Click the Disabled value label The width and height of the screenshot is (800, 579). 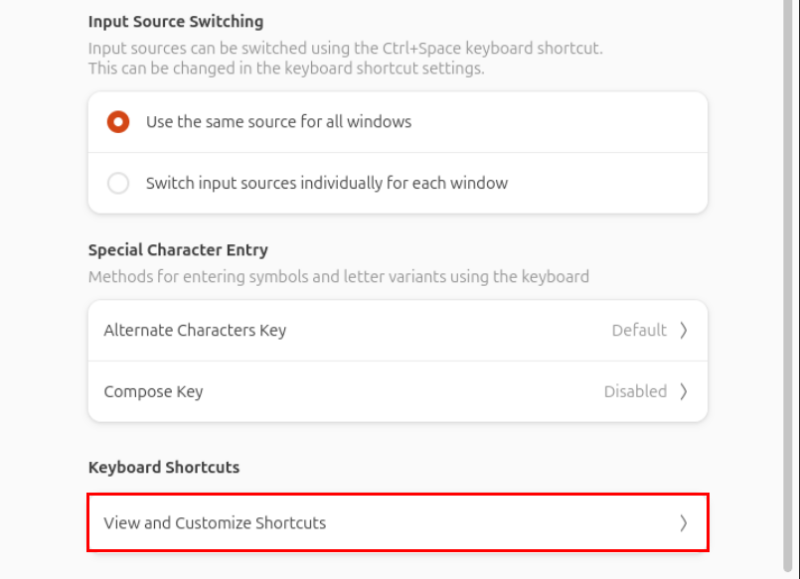click(636, 391)
